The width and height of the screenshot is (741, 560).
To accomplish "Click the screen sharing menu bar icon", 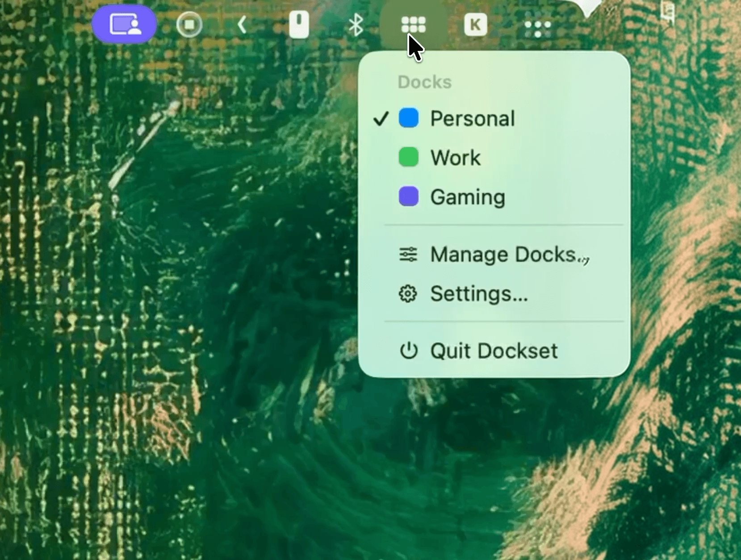I will point(124,24).
